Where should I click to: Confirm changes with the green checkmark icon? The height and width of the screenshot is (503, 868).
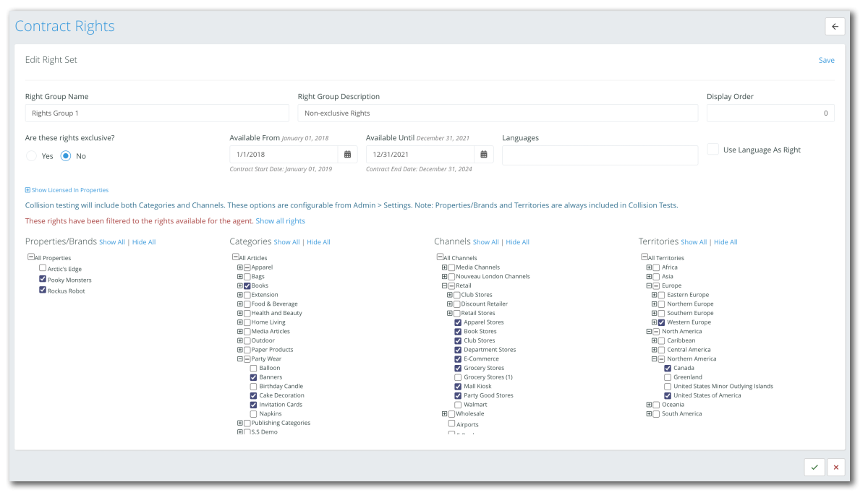814,467
